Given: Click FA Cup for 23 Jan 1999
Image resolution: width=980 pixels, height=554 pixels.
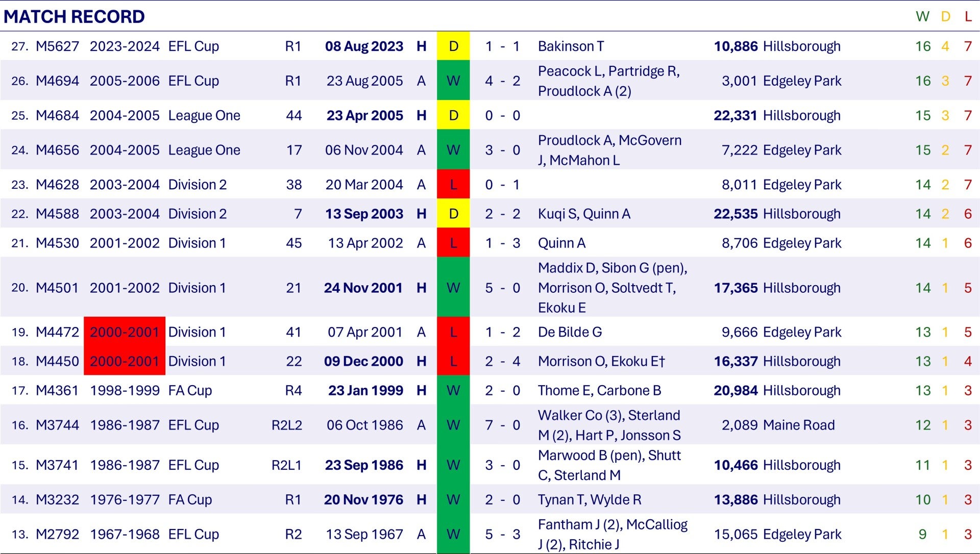Looking at the screenshot, I should point(190,390).
